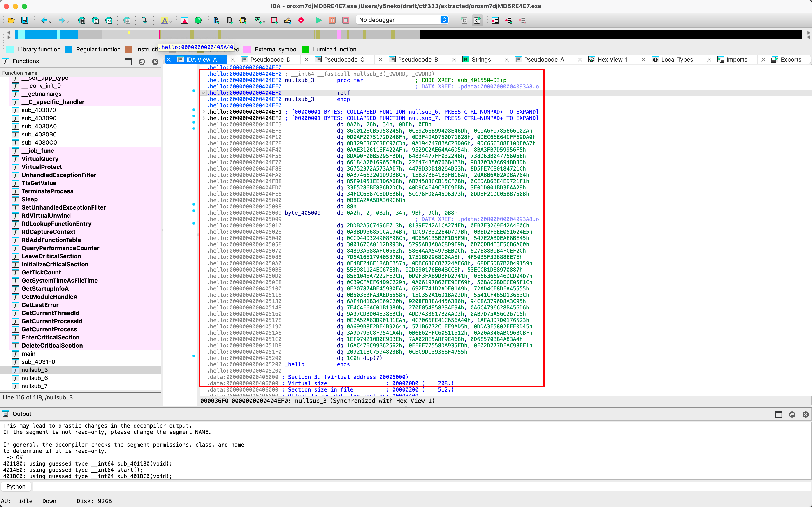The height and width of the screenshot is (507, 812).
Task: Click the open file folder icon
Action: pyautogui.click(x=11, y=21)
